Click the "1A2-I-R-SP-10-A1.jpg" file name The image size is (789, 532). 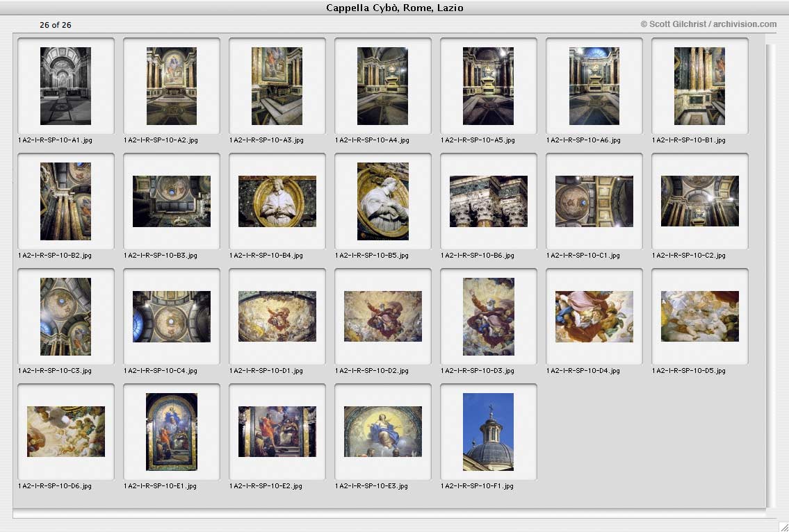pyautogui.click(x=56, y=140)
